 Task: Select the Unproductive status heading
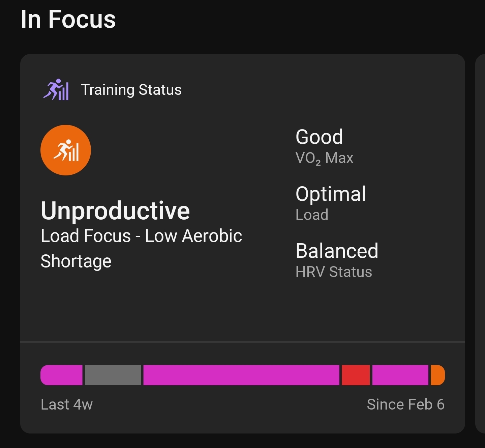115,211
